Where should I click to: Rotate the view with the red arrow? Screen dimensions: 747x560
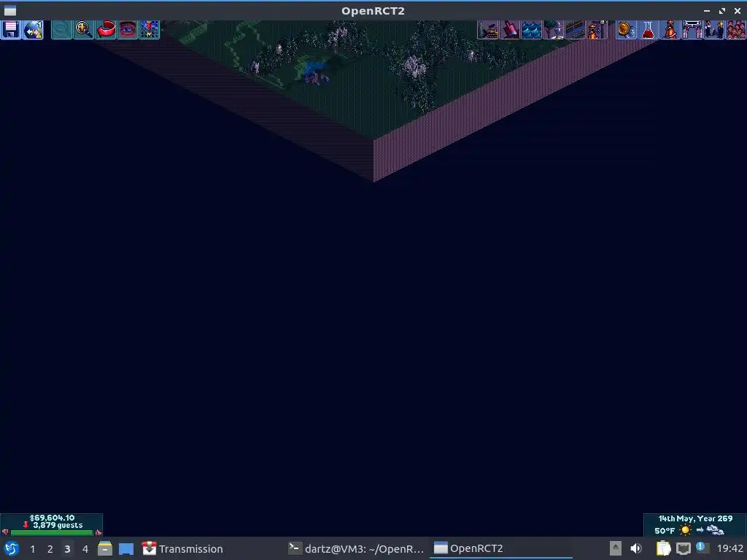[106, 29]
